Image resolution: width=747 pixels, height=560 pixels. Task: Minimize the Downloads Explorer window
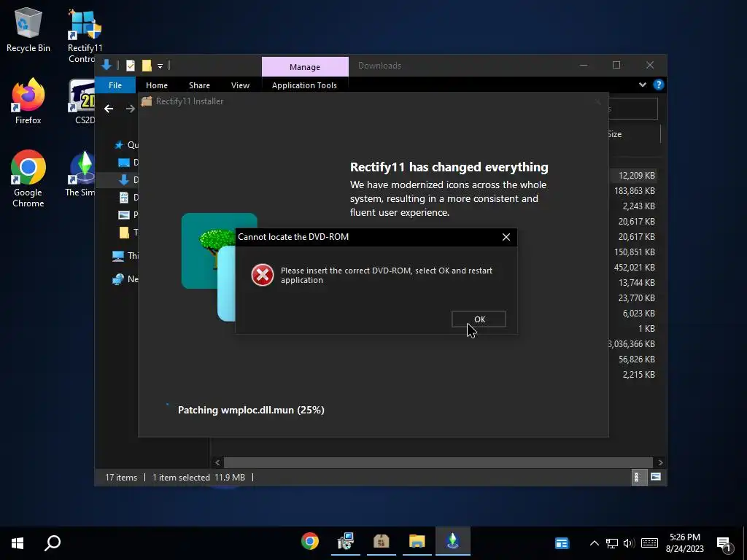(x=584, y=65)
